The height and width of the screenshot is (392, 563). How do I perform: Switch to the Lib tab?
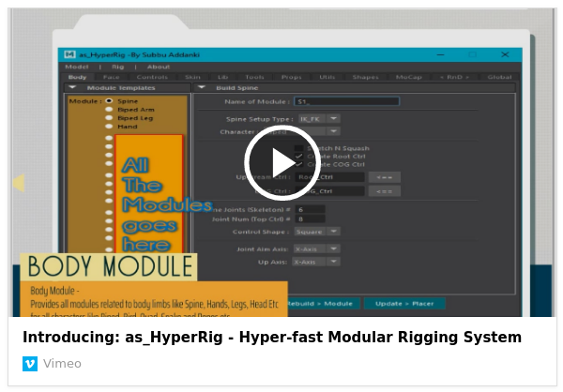[x=222, y=77]
